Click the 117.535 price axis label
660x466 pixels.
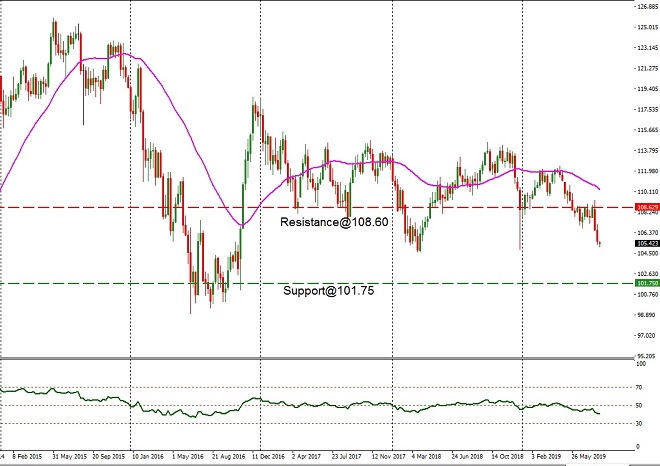pos(648,109)
